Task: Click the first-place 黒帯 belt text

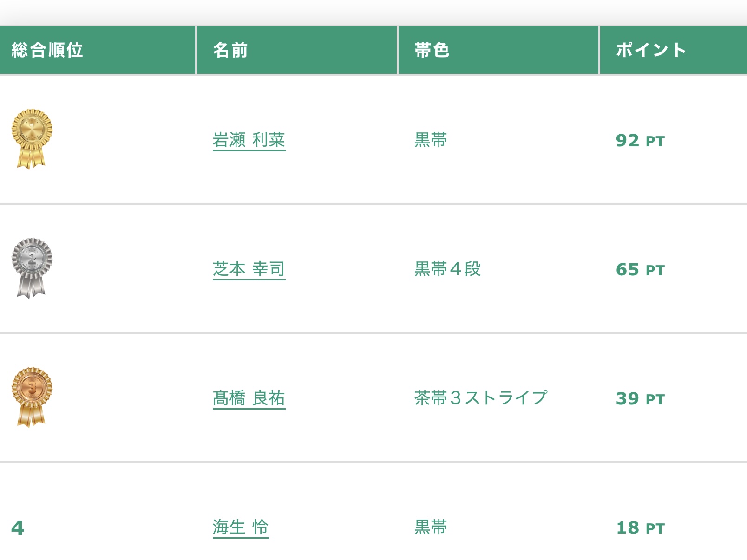Action: click(x=431, y=140)
